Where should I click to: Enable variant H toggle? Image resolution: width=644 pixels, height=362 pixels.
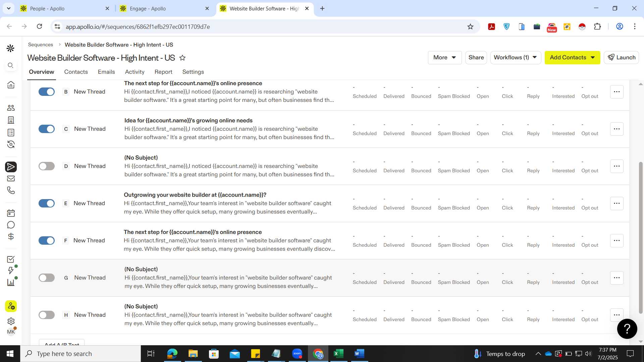pos(47,315)
